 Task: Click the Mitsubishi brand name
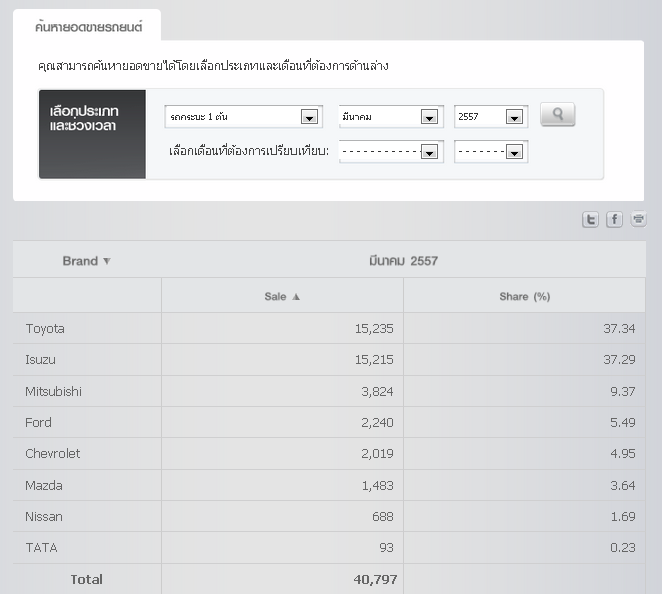coord(54,392)
